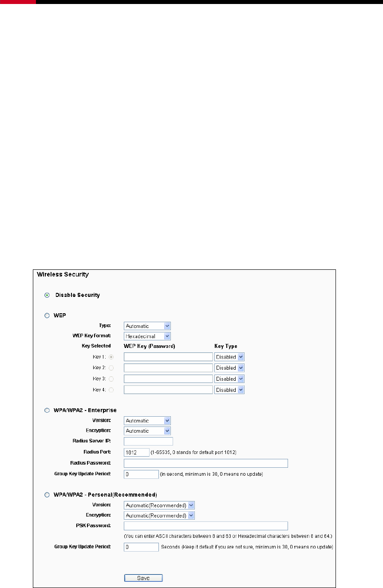Open Key 1 Key Type dropdown

tap(229, 357)
